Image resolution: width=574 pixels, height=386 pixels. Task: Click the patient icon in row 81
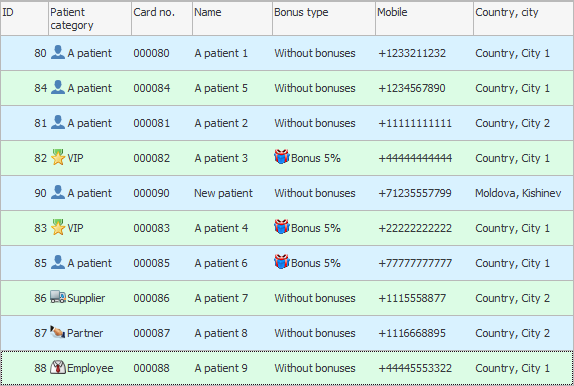click(x=58, y=122)
